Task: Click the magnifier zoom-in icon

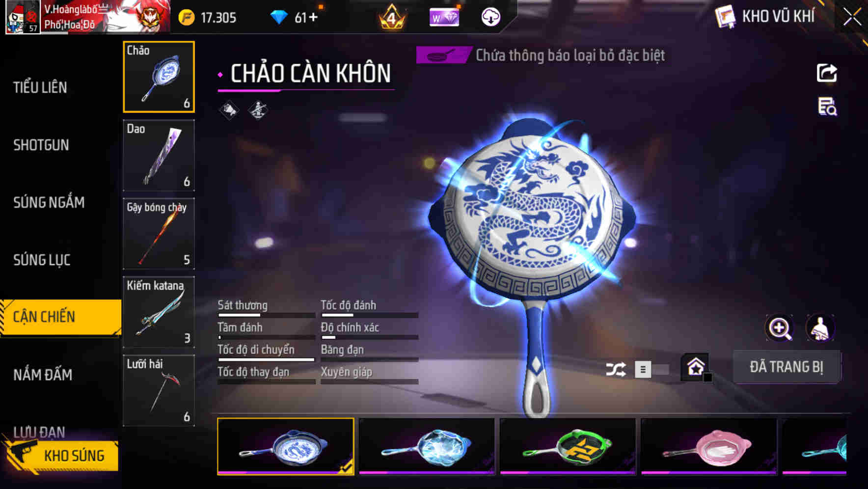Action: [779, 328]
